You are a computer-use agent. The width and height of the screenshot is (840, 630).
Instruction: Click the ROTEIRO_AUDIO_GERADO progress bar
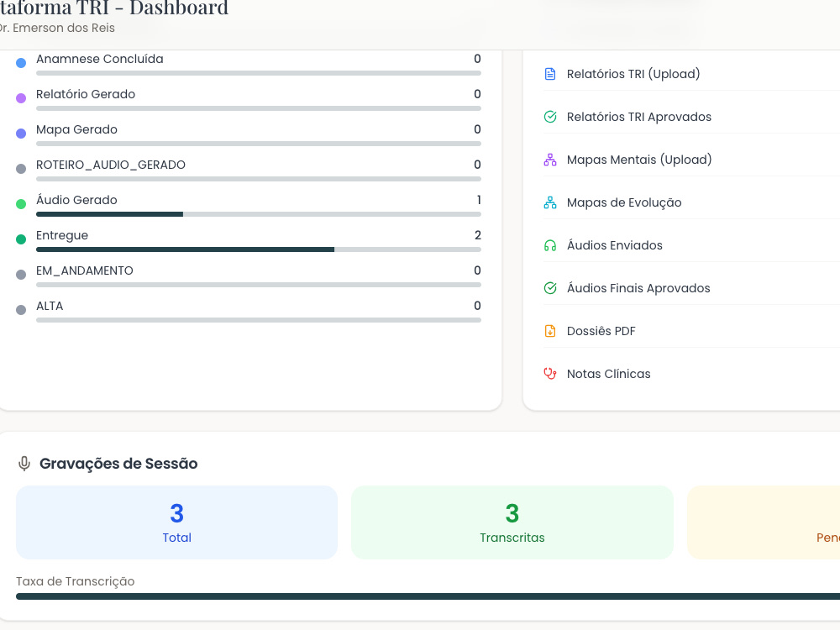click(x=258, y=179)
